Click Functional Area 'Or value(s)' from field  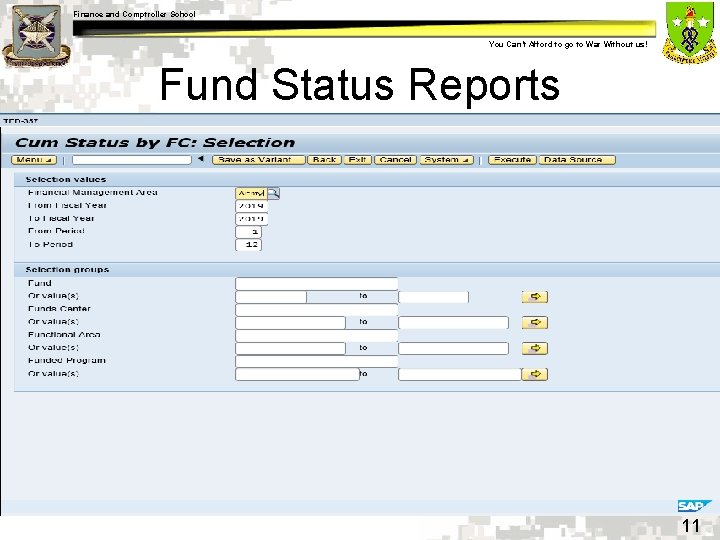[x=290, y=349]
